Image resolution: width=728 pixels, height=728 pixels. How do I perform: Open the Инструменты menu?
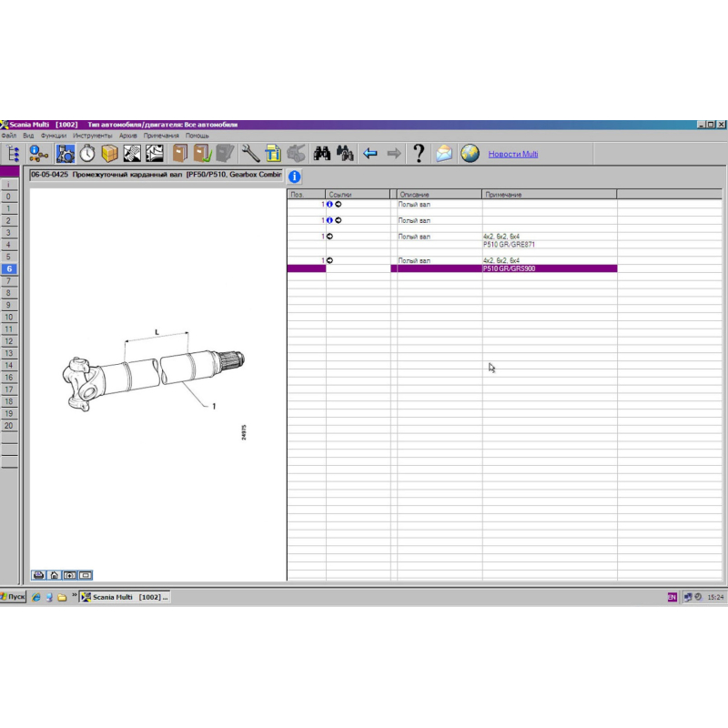(93, 136)
